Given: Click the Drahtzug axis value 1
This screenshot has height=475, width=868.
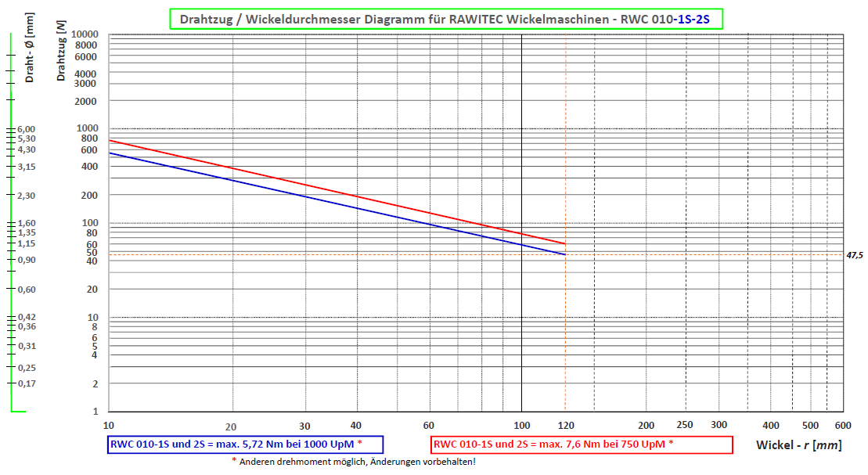Looking at the screenshot, I should 95,412.
